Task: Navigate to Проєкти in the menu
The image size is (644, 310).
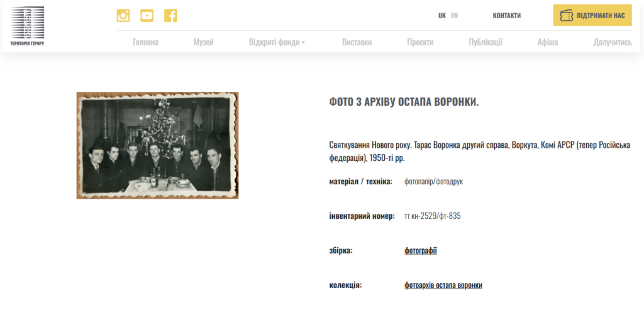Action: point(420,42)
